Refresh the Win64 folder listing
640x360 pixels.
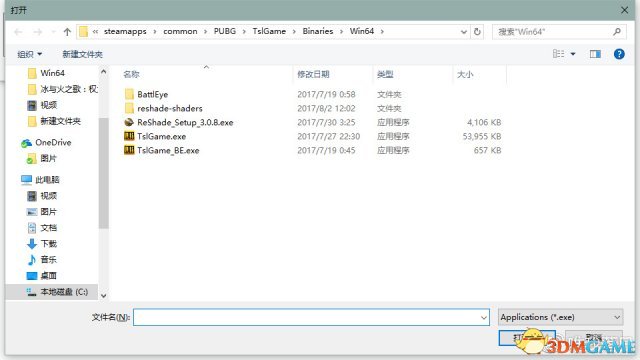[x=477, y=32]
